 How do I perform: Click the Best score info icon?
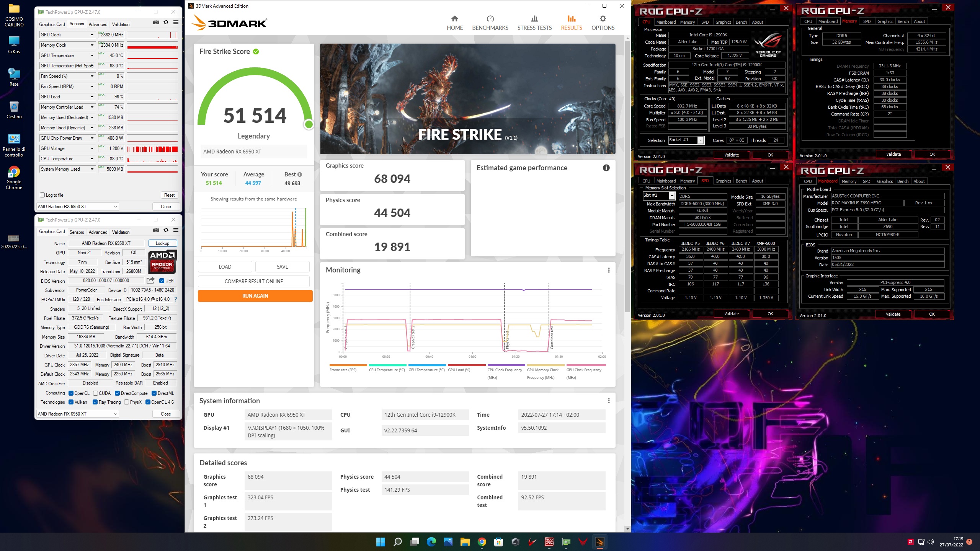[300, 174]
